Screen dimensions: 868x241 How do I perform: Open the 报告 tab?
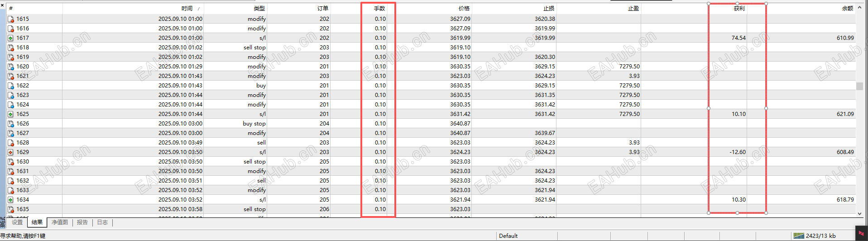(82, 222)
